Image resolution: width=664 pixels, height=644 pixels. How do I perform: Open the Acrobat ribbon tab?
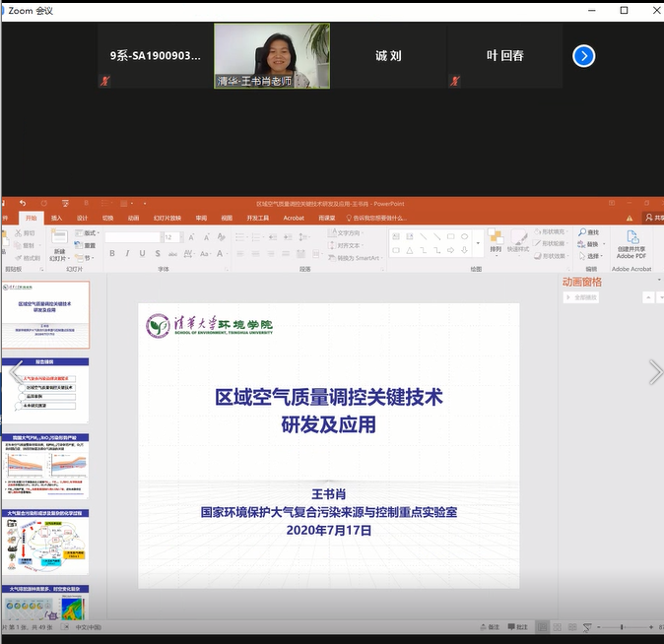[294, 218]
